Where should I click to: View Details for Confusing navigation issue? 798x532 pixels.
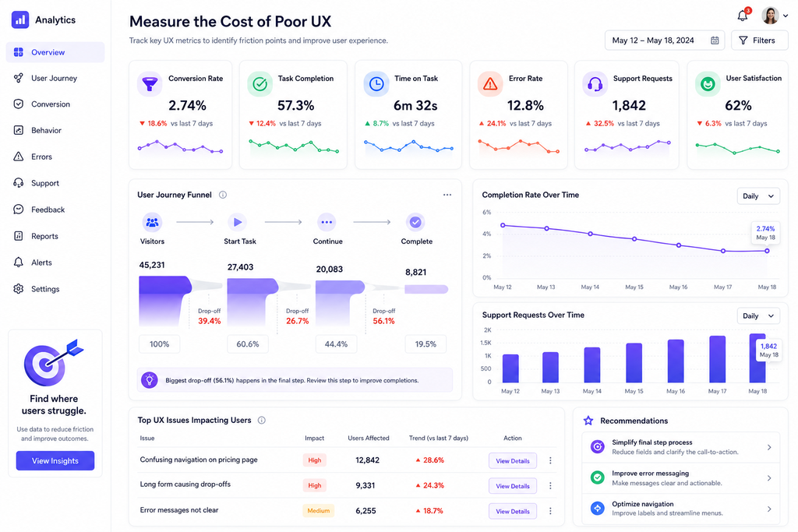click(x=513, y=461)
